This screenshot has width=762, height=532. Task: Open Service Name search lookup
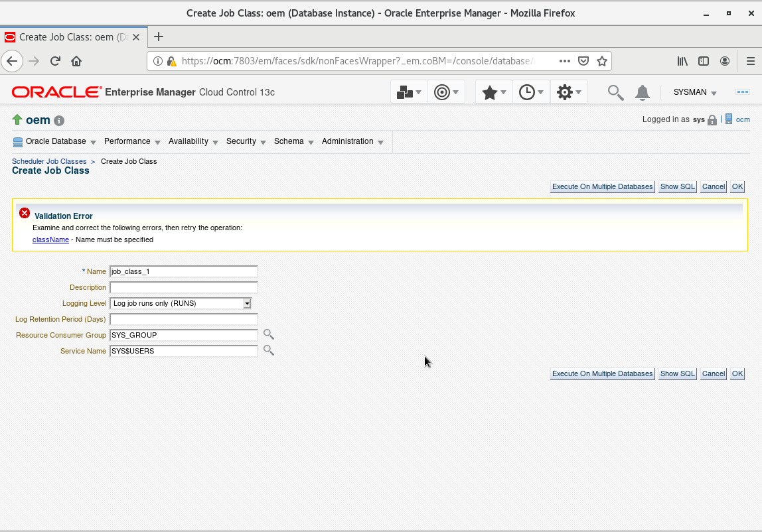click(x=268, y=350)
